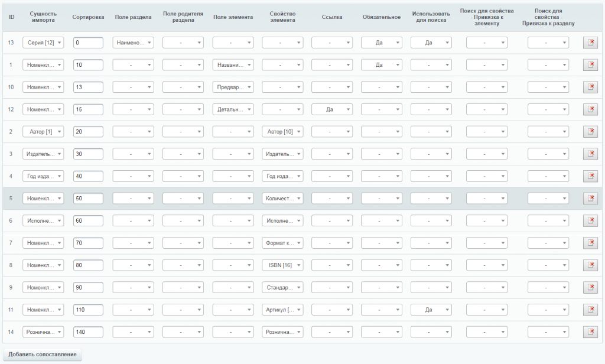This screenshot has height=364, width=605.
Task: Remove the mapping row with ID 12
Action: 590,109
